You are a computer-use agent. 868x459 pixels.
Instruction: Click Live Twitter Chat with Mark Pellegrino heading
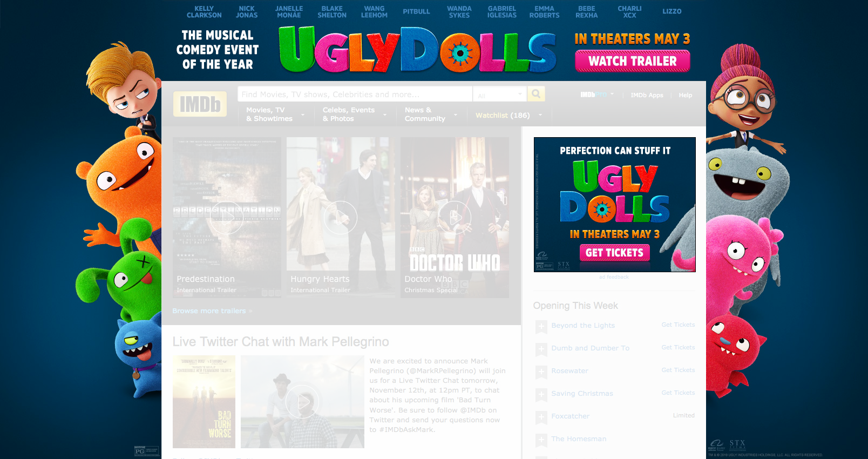coord(281,342)
